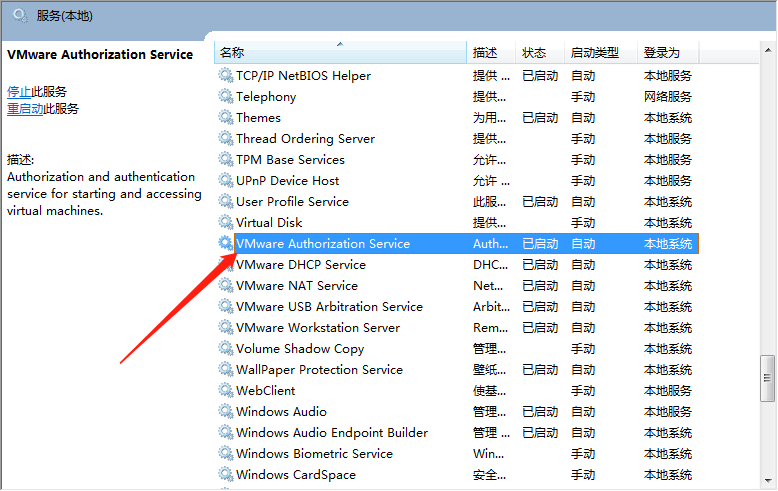Viewport: 778px width, 491px height.
Task: Click the gear icon for WallPaper Protection Service
Action: coord(226,369)
